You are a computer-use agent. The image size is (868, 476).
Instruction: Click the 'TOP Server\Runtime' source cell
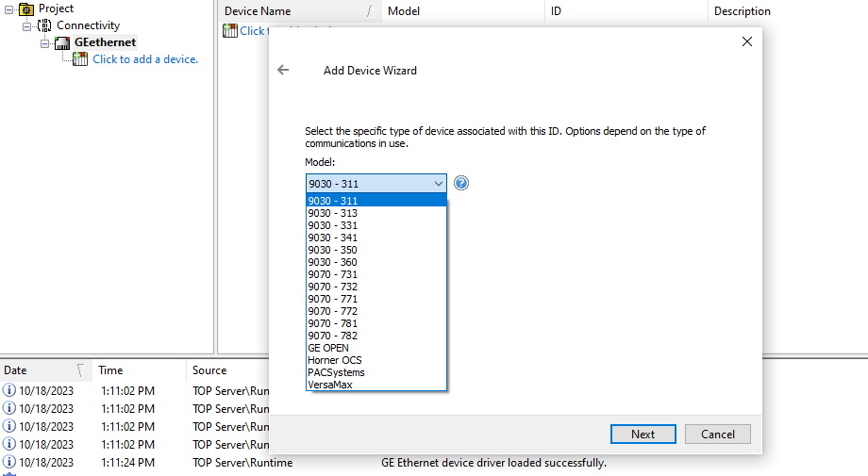tap(242, 463)
